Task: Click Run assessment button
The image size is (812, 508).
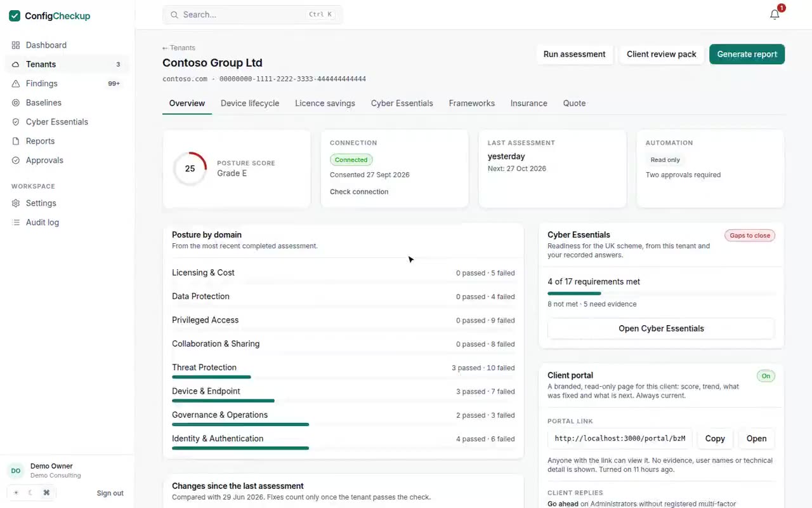Action: [x=575, y=54]
